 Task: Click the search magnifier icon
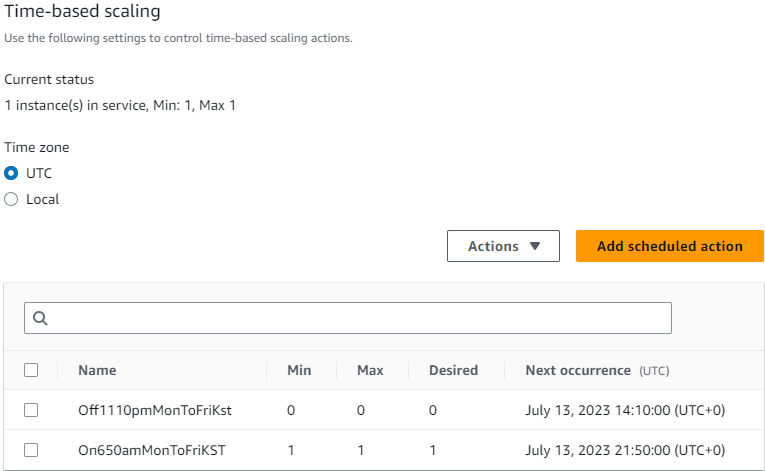41,318
